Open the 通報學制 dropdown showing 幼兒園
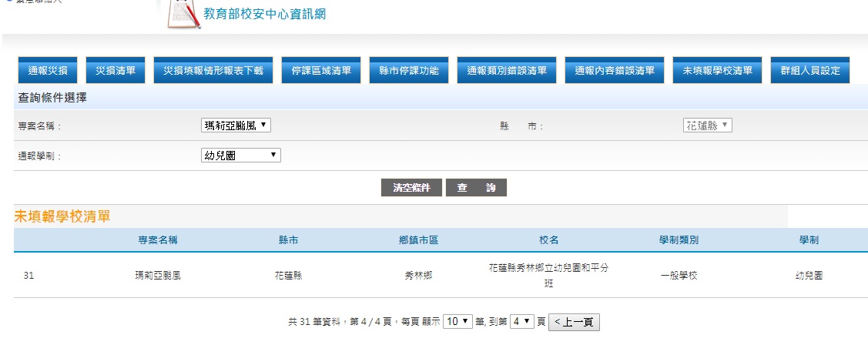This screenshot has height=355, width=868. pos(240,156)
